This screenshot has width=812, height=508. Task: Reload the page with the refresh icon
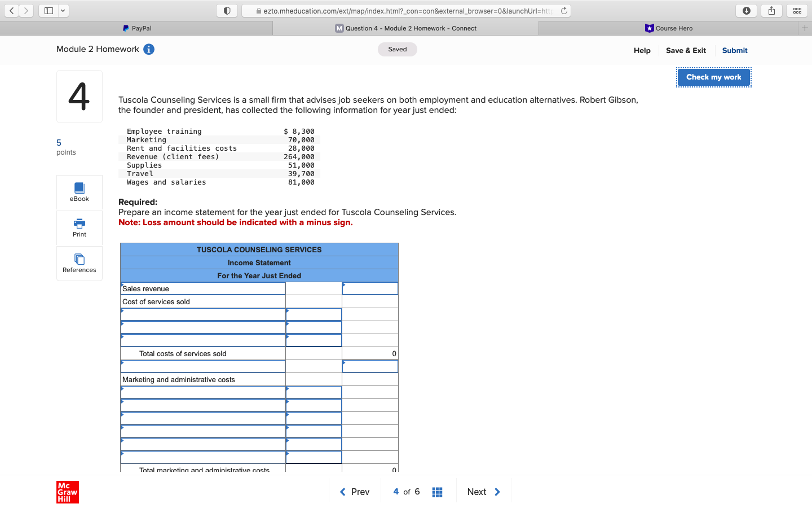point(564,11)
